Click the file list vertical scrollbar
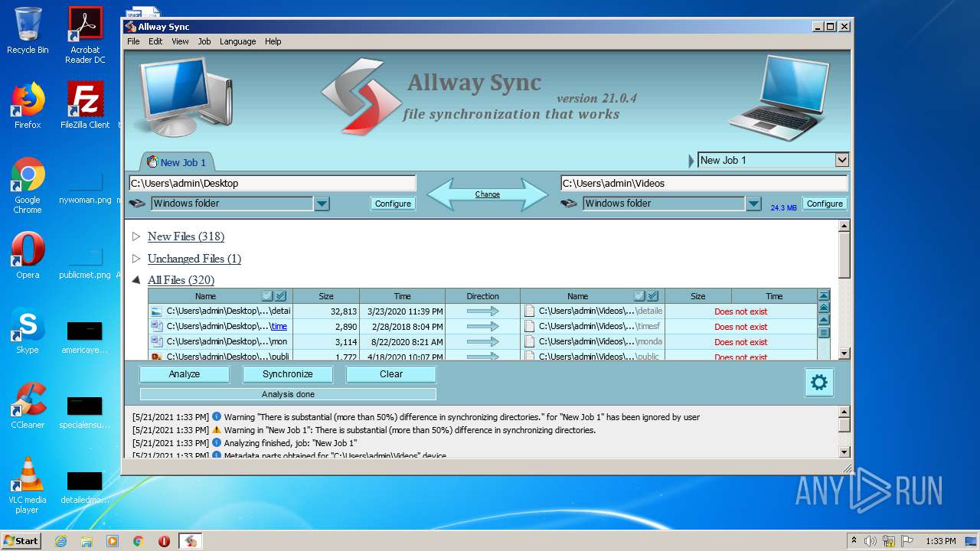980x551 pixels. (x=844, y=290)
